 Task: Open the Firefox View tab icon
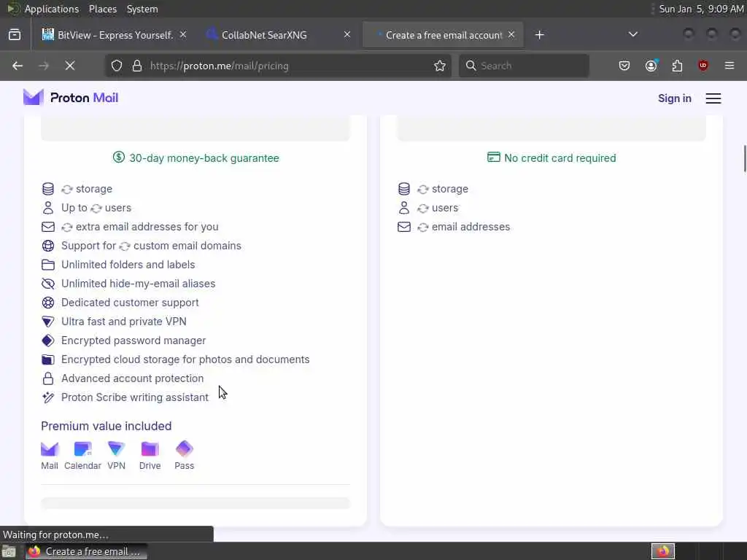15,35
